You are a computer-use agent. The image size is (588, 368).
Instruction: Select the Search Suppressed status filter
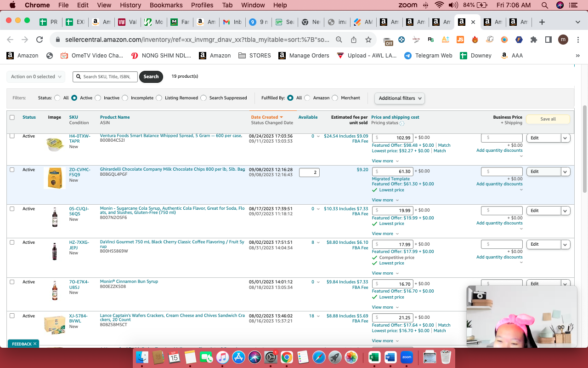click(204, 98)
